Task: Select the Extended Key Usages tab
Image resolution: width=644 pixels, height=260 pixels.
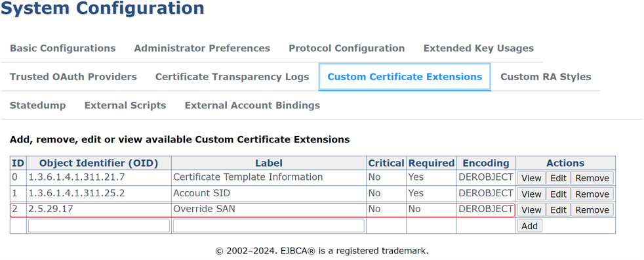Action: coord(479,48)
